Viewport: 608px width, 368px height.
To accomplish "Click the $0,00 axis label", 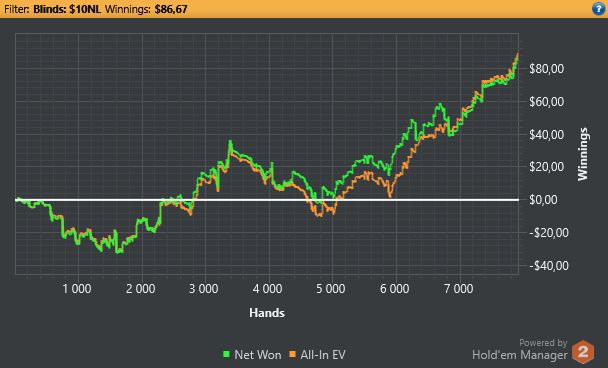I will coord(544,200).
